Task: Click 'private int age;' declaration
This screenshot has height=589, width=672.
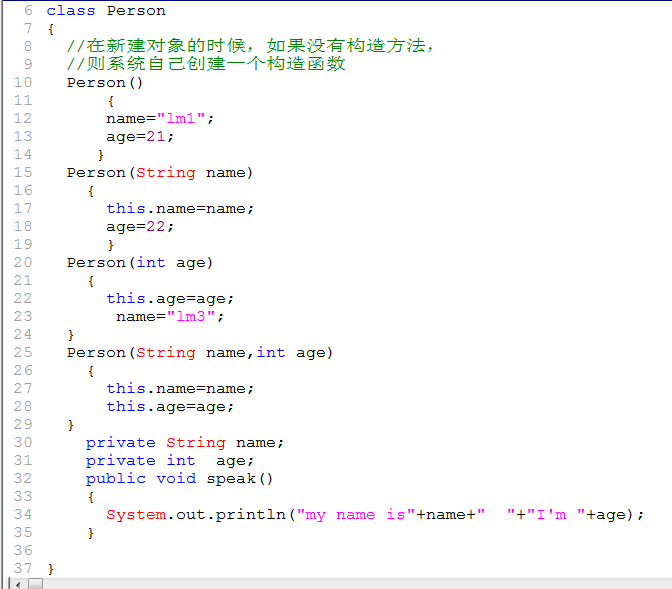Action: 170,461
